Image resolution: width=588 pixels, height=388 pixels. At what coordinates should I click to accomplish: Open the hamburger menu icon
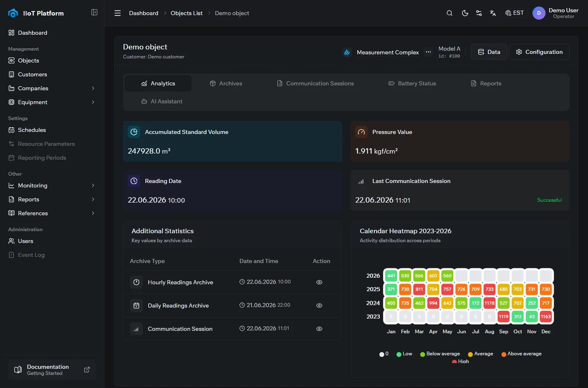(118, 13)
